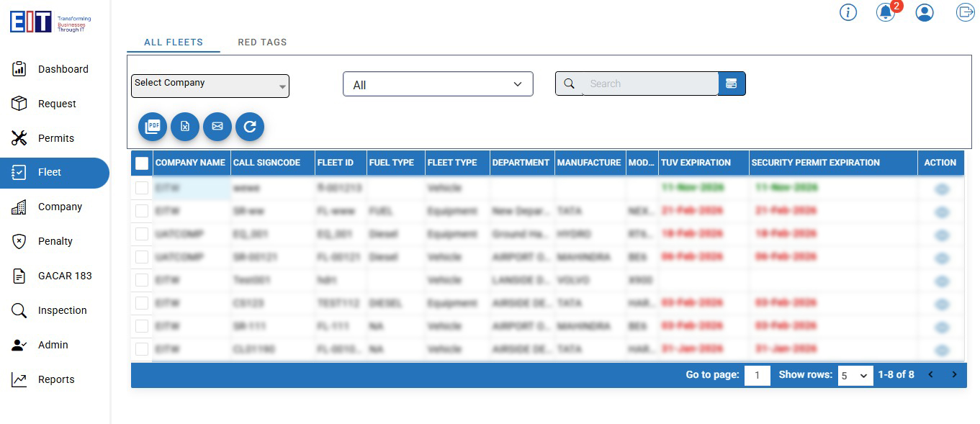View details of the first row with the green dates

(x=942, y=189)
